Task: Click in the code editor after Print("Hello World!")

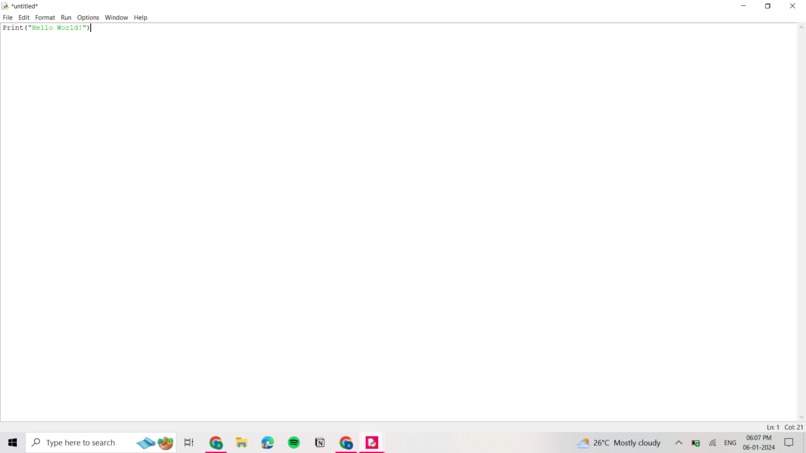Action: (x=91, y=28)
